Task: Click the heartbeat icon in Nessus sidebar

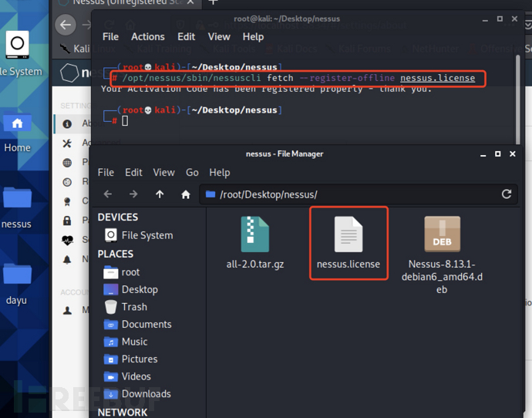Action: coord(67,240)
